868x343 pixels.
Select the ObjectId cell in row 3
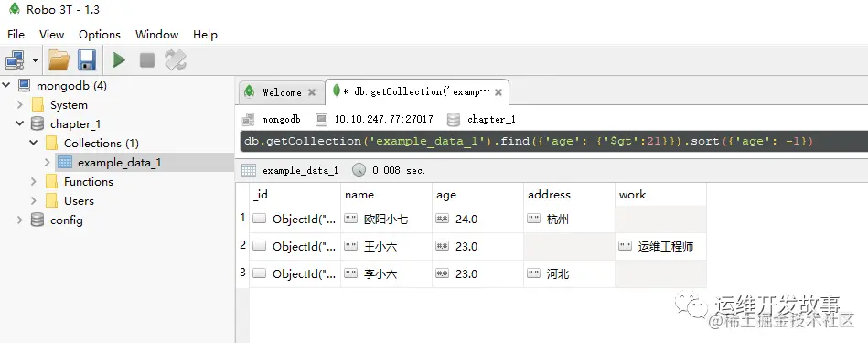pos(295,273)
